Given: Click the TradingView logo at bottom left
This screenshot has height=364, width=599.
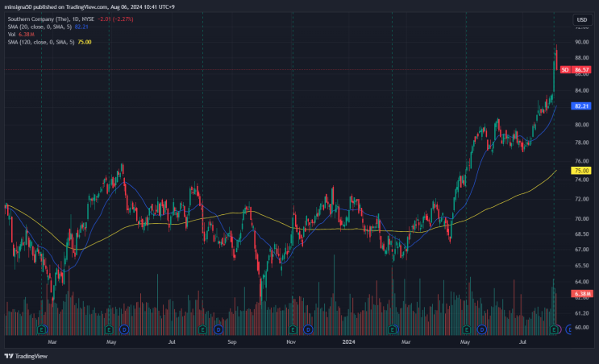Looking at the screenshot, I should tap(26, 357).
